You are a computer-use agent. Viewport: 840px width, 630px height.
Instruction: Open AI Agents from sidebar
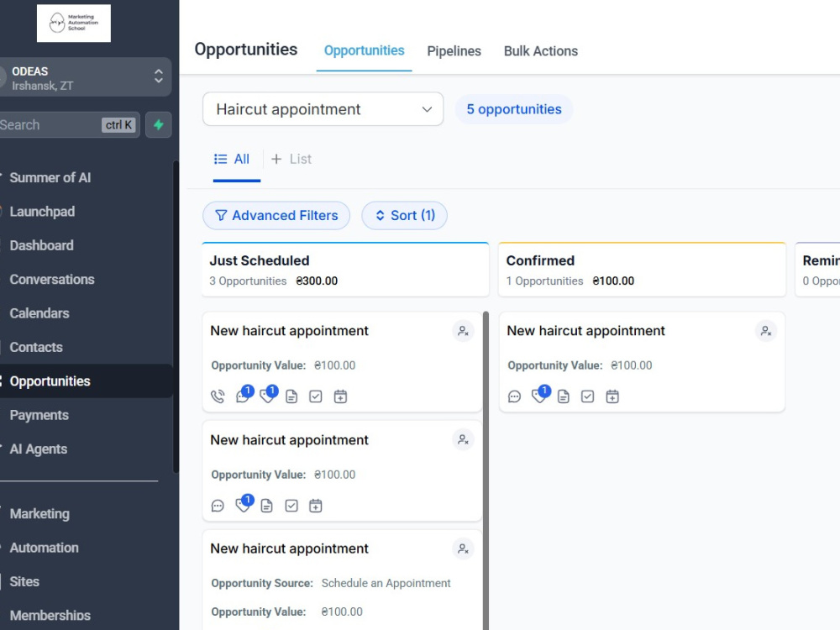[39, 449]
